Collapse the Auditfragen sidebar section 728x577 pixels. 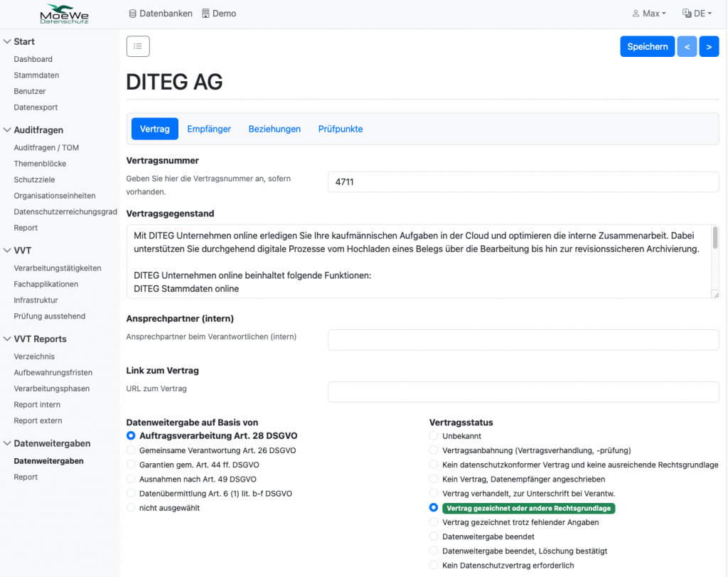tap(7, 130)
